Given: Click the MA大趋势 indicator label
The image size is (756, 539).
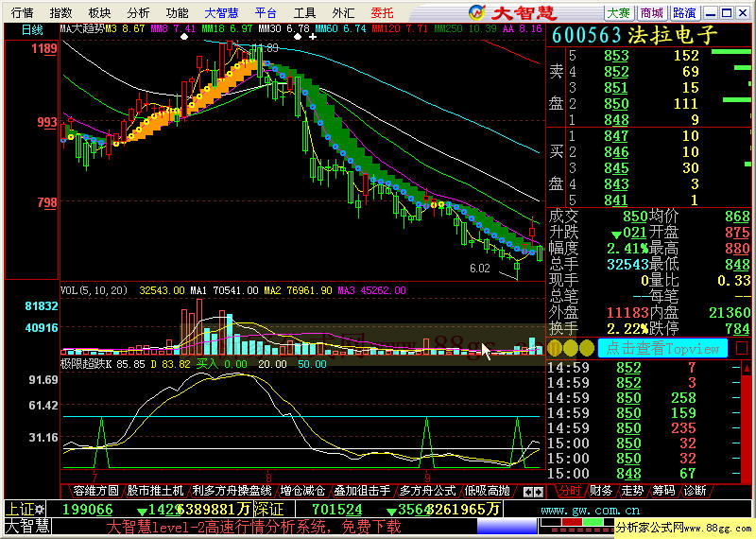Looking at the screenshot, I should [x=82, y=29].
